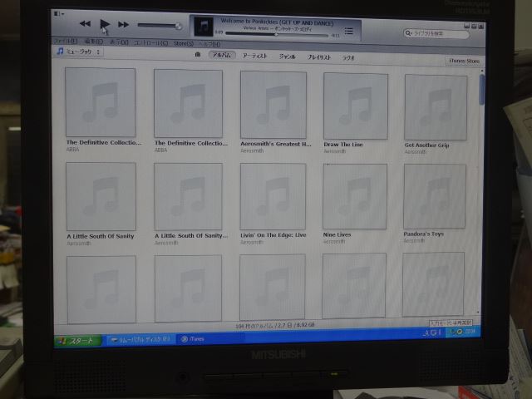Open the コントロール(C) menu
Viewport: 532px width, 399px height.
click(150, 42)
